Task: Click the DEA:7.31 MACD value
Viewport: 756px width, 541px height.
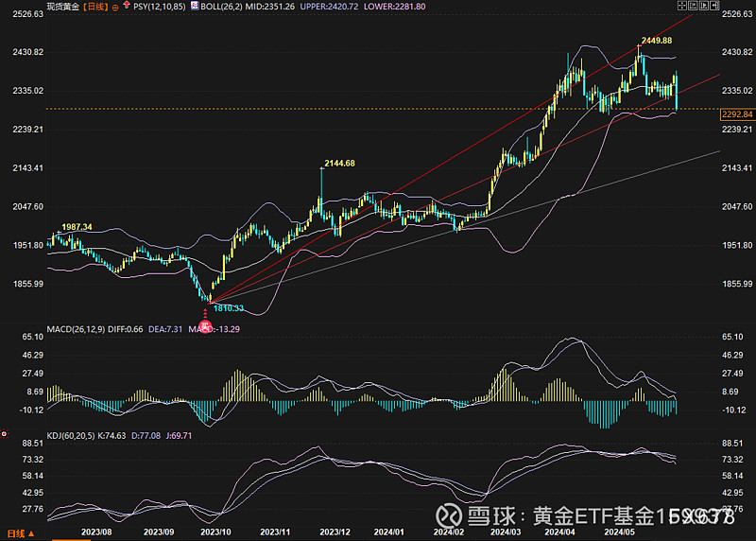Action: [165, 329]
